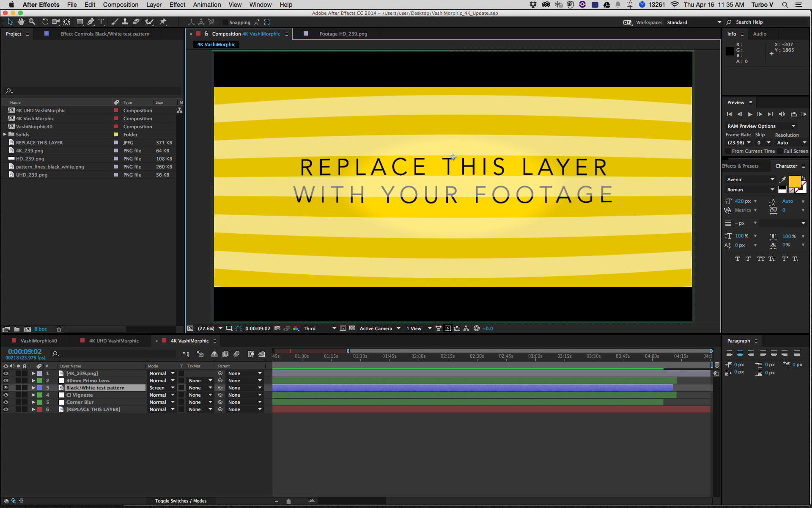
Task: Click the Pan Behind anchor point tool
Action: coord(67,22)
